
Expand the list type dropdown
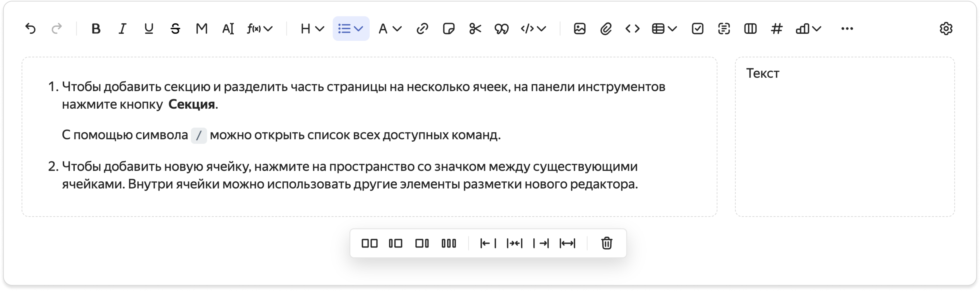click(351, 28)
